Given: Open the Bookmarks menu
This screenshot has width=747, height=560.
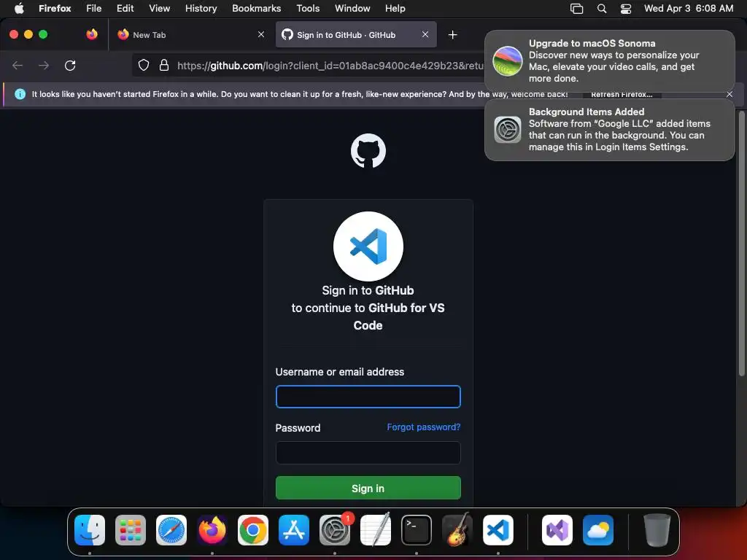Looking at the screenshot, I should tap(256, 9).
